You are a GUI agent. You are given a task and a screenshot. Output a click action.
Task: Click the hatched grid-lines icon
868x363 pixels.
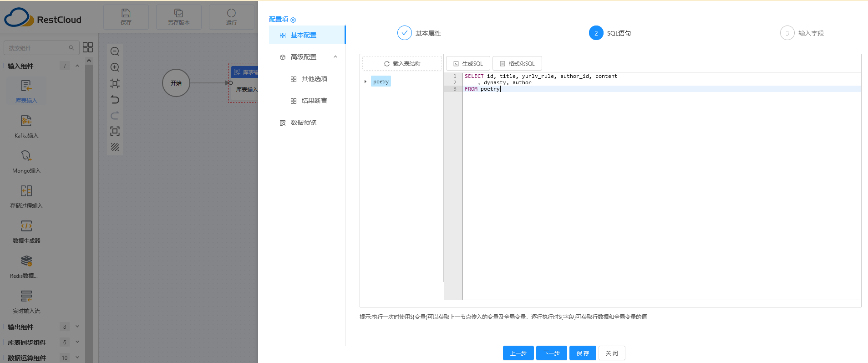(115, 147)
